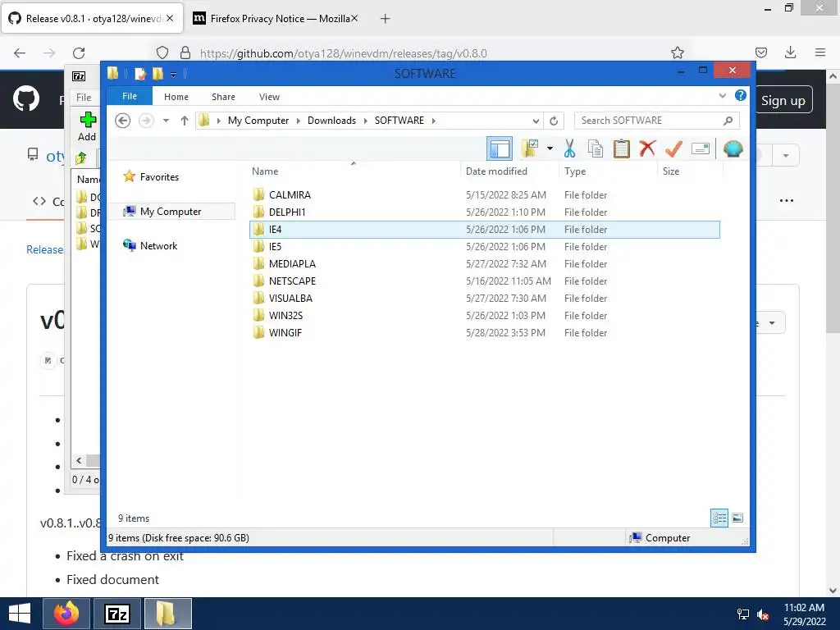This screenshot has width=840, height=630.
Task: Reload the page in Firefox
Action: tap(79, 53)
